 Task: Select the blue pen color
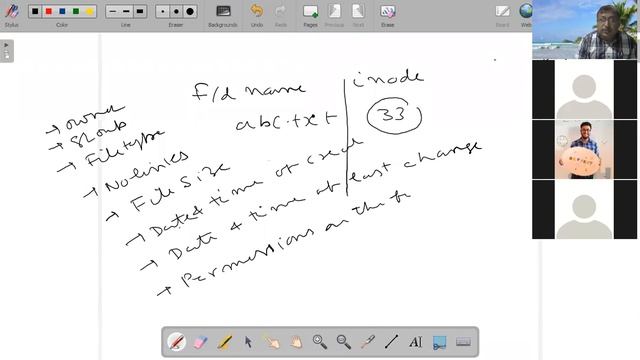click(x=62, y=11)
